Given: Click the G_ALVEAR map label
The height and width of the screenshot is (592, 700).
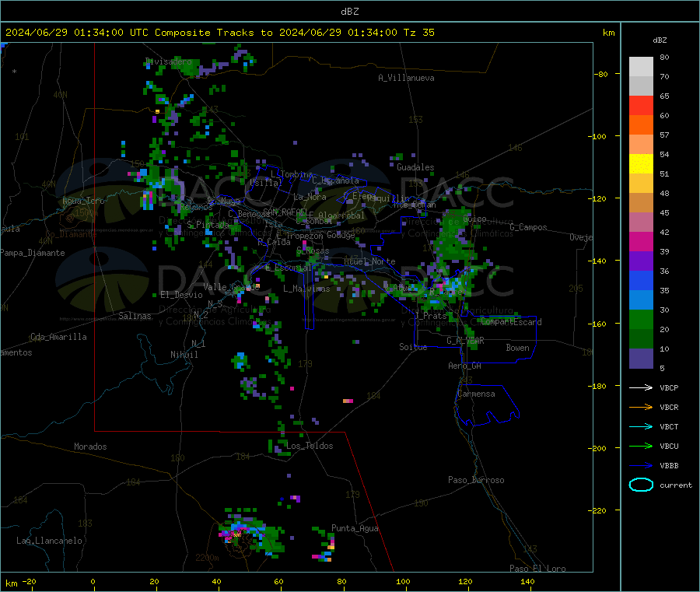Looking at the screenshot, I should (x=465, y=341).
